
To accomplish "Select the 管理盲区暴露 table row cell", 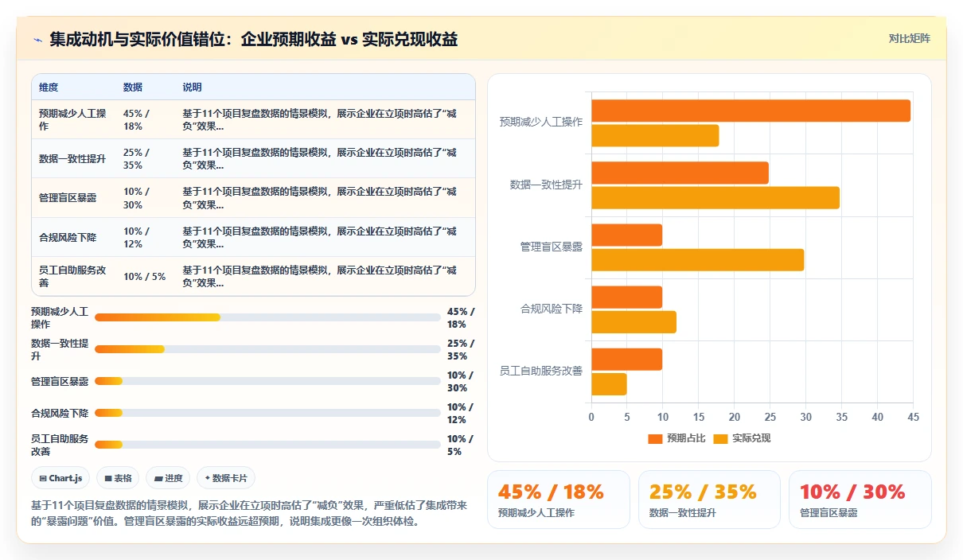I will (x=72, y=197).
